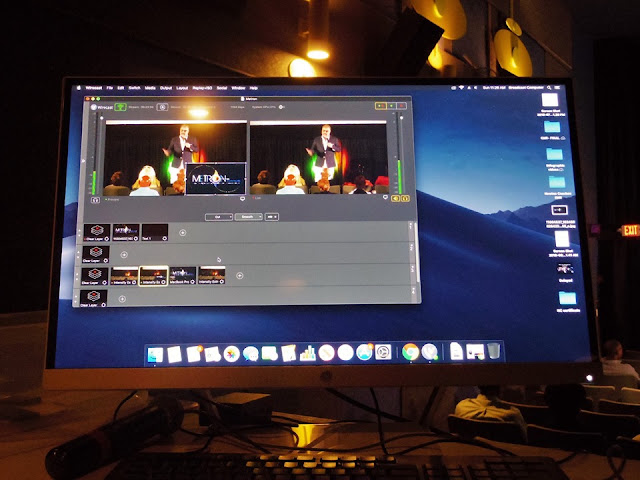Select the MacBook Pro shot in third layer
640x480 pixels.
(x=182, y=276)
